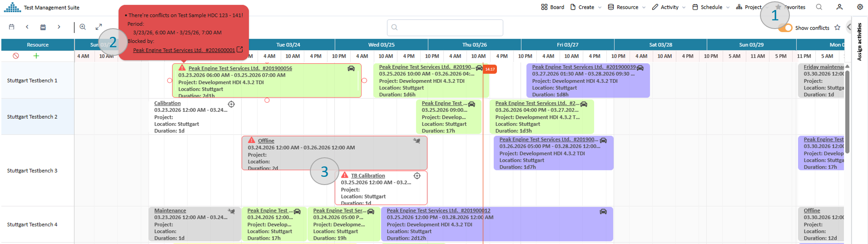Select the Stuttgart Testbench 2 row
868x244 pixels.
38,117
